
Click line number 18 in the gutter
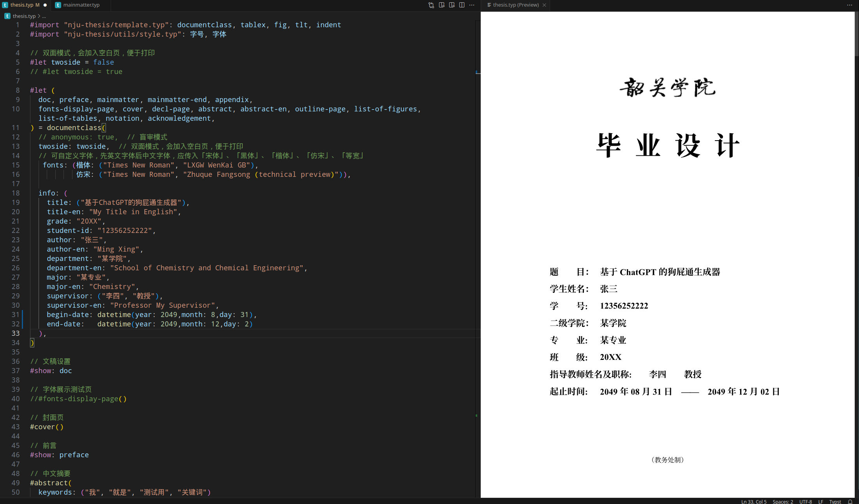click(x=16, y=193)
